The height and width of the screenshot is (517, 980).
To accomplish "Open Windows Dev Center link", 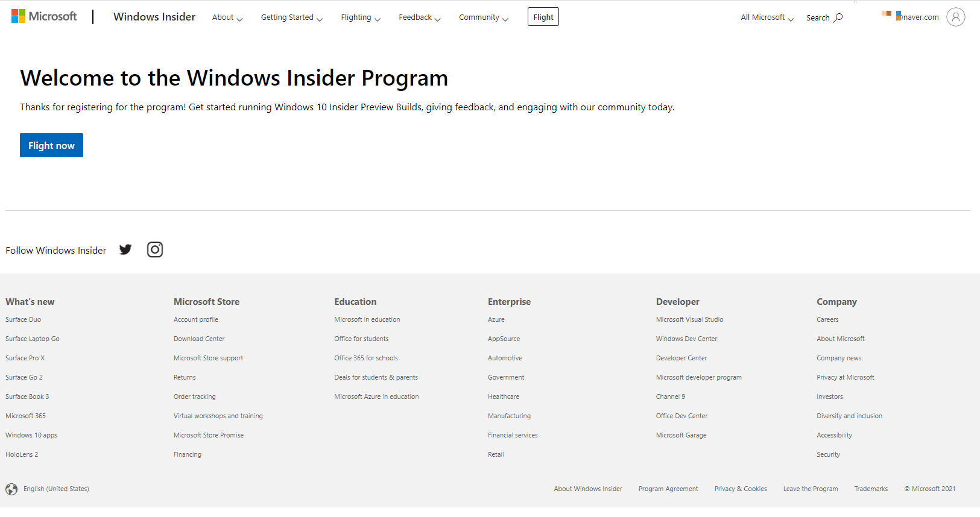I will (x=687, y=339).
